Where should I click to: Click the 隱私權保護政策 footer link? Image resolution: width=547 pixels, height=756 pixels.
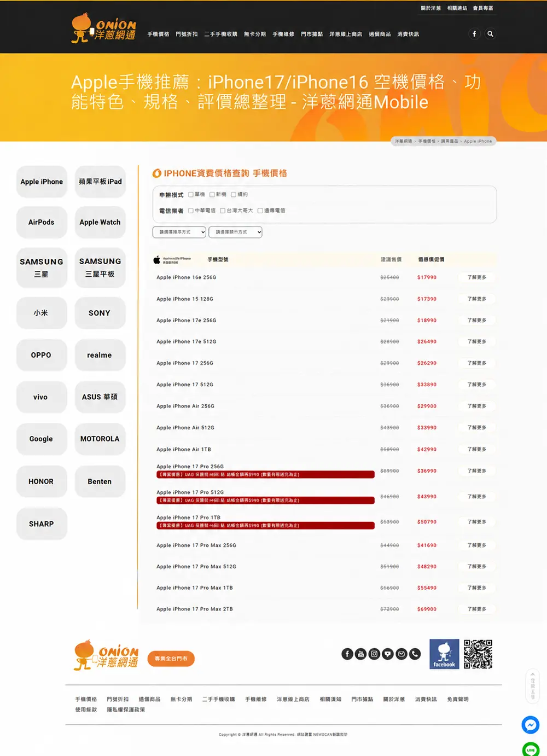[x=126, y=710]
